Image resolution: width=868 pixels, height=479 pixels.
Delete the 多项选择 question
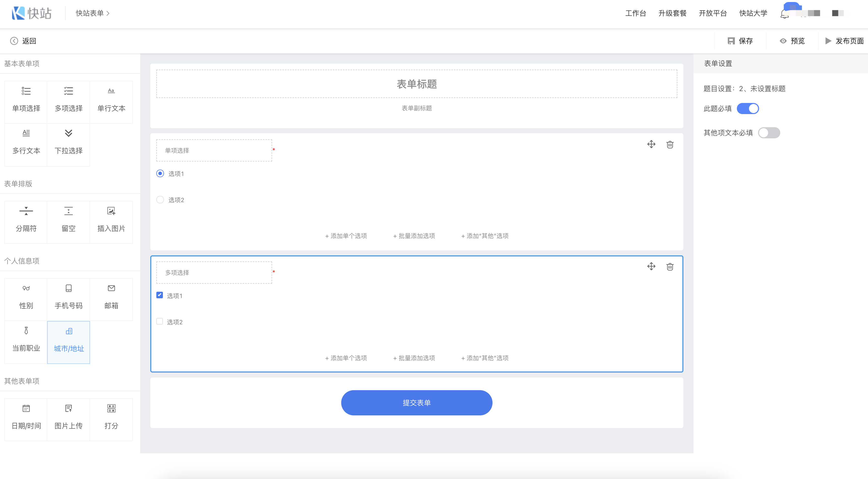click(x=670, y=267)
